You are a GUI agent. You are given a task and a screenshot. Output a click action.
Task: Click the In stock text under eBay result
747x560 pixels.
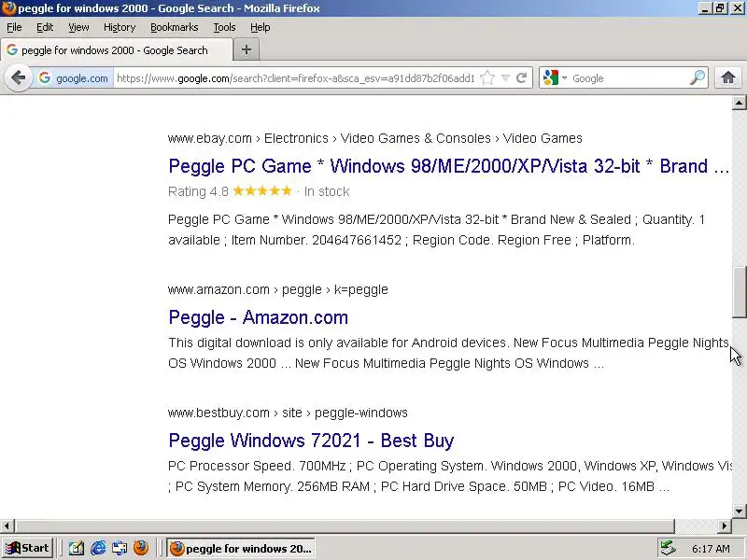pyautogui.click(x=327, y=191)
